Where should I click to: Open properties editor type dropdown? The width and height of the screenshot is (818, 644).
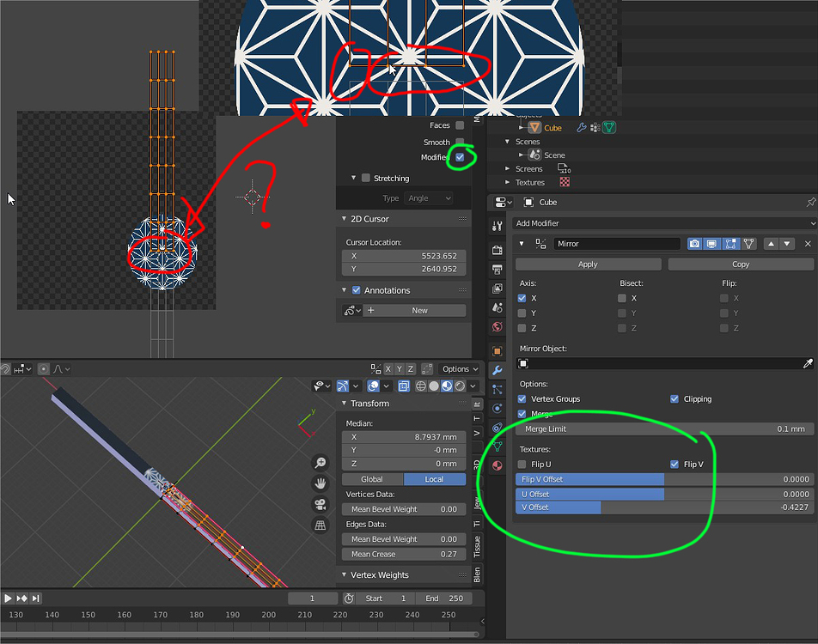(x=504, y=203)
